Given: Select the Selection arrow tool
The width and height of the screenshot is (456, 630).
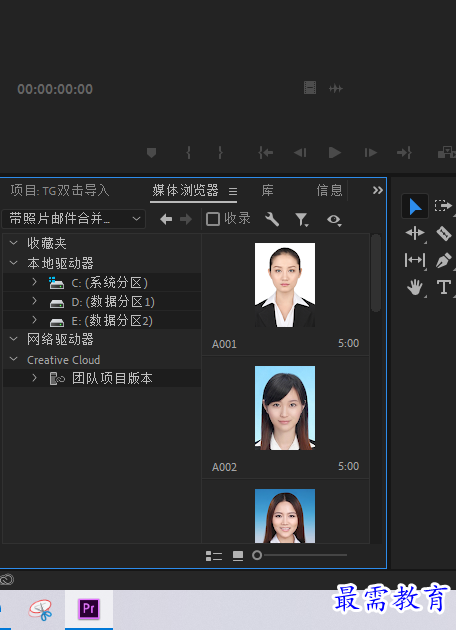Looking at the screenshot, I should pos(415,207).
